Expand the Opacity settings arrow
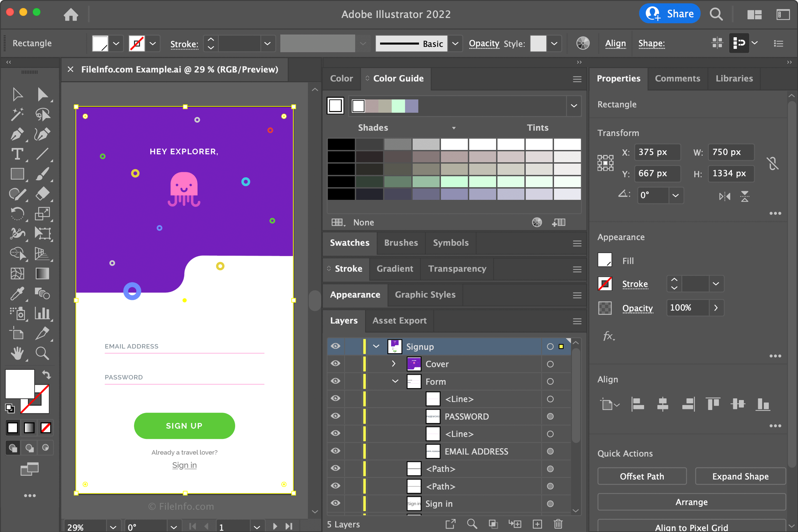798x532 pixels. pos(716,307)
